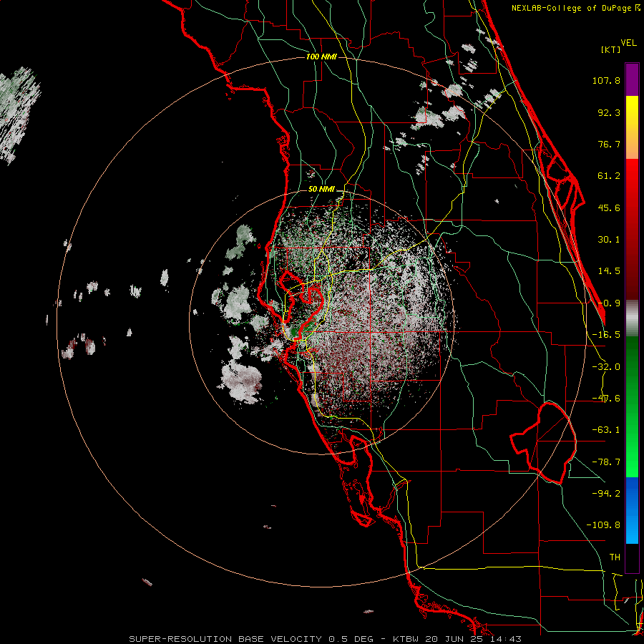This screenshot has height=644, width=644.
Task: Click the 61.2 value on velocity scale
Action: (x=609, y=176)
